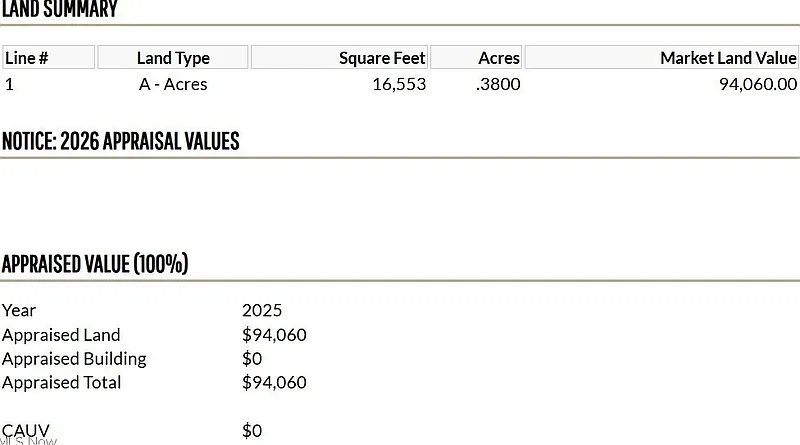
Task: Click the CAUV $0 value
Action: tap(252, 431)
